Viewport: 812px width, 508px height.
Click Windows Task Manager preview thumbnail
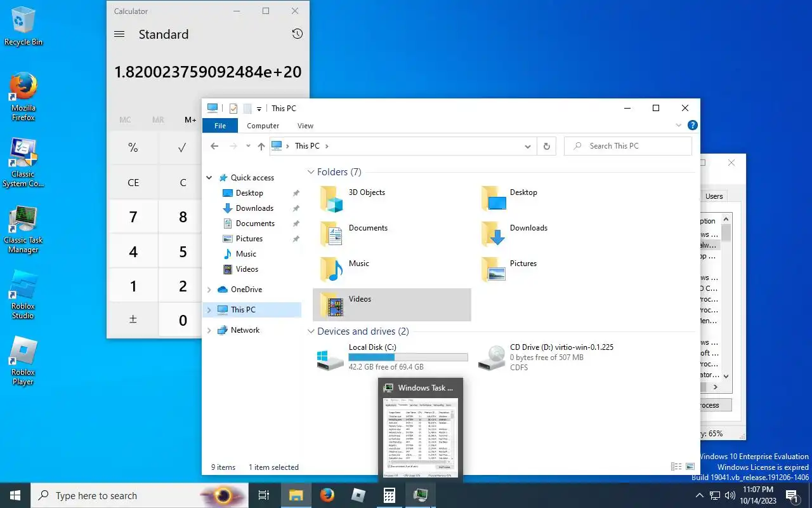pos(421,438)
